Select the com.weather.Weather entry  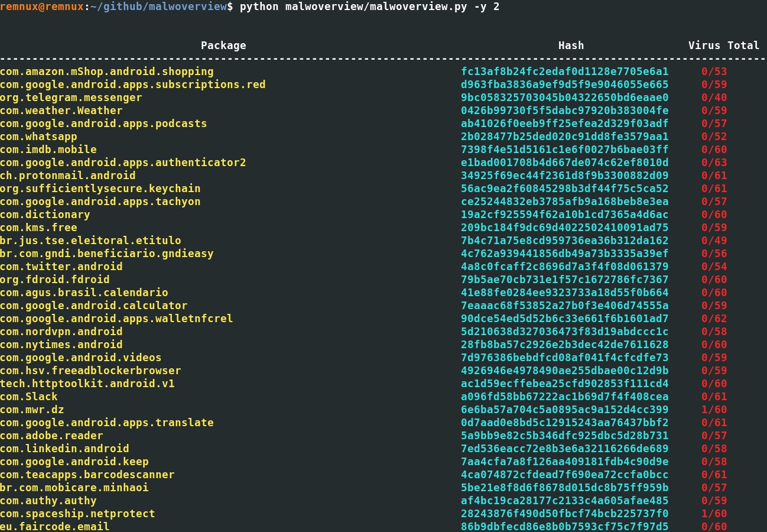coord(61,111)
